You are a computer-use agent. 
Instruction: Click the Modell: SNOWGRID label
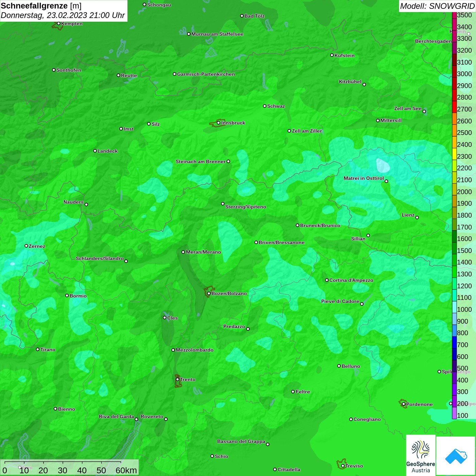[437, 6]
